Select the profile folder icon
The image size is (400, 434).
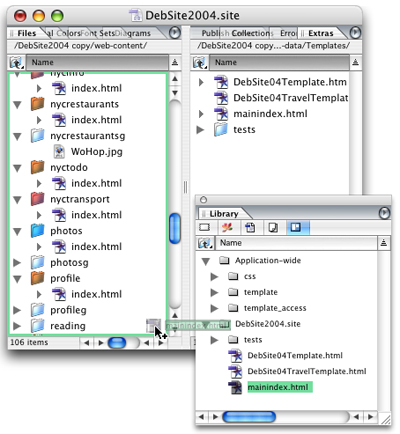tap(37, 278)
